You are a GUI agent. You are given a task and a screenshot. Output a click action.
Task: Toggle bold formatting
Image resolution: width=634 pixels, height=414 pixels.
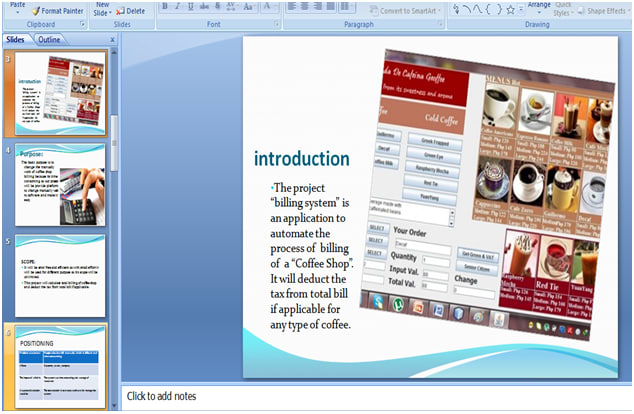(165, 6)
